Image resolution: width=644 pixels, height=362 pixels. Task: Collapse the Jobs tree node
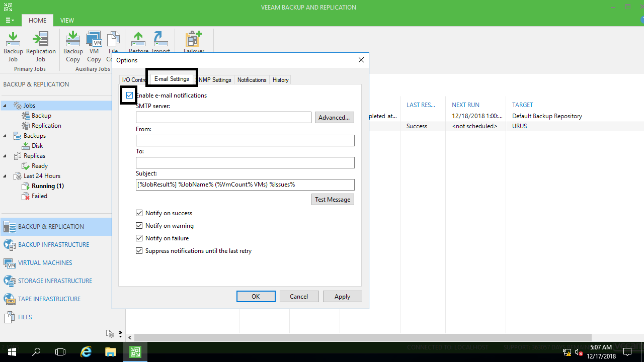5,106
